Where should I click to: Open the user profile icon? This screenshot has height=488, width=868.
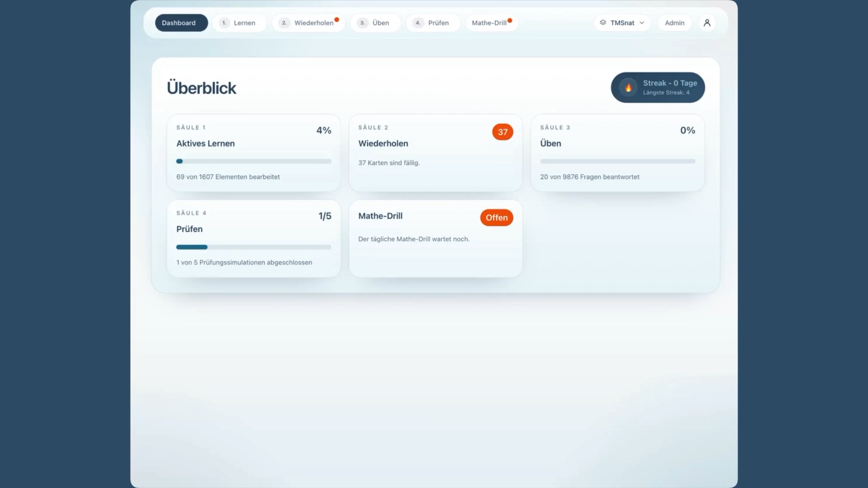point(707,23)
